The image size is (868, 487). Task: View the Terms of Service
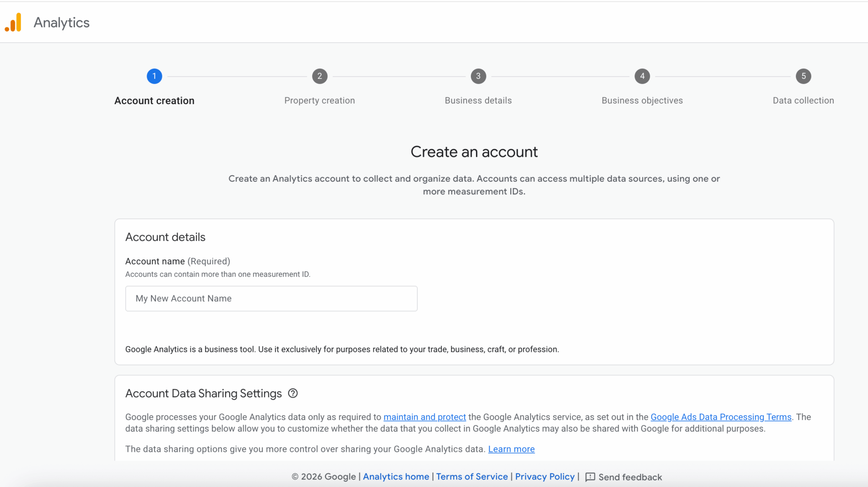pos(472,476)
